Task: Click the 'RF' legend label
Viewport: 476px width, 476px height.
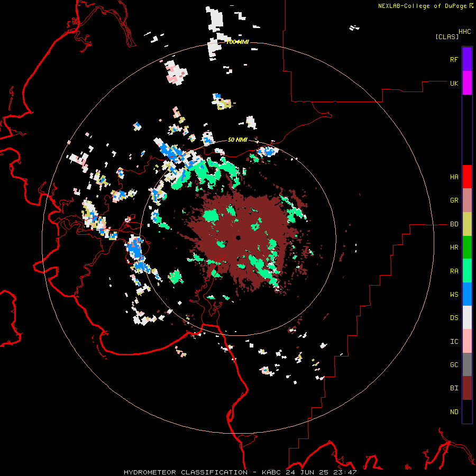Action: (454, 59)
